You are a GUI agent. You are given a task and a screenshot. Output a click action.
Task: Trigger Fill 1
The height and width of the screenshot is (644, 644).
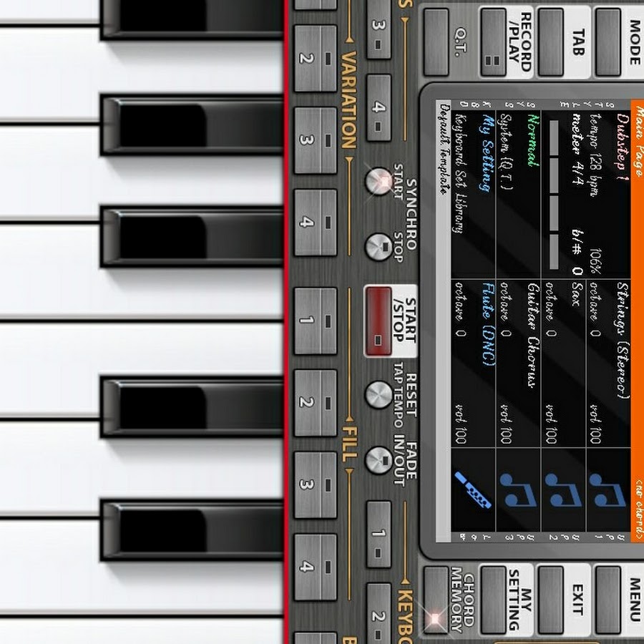[x=316, y=321]
